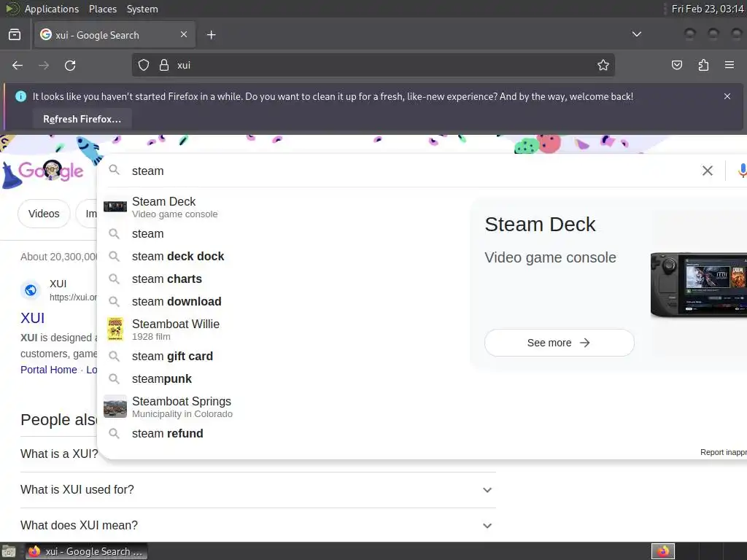Dismiss the Firefox refresh notification bar
The height and width of the screenshot is (560, 747).
(727, 96)
